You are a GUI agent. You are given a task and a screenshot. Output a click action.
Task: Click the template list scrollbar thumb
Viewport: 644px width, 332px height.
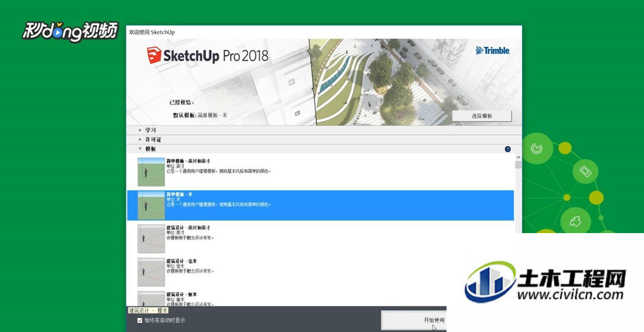[x=518, y=165]
